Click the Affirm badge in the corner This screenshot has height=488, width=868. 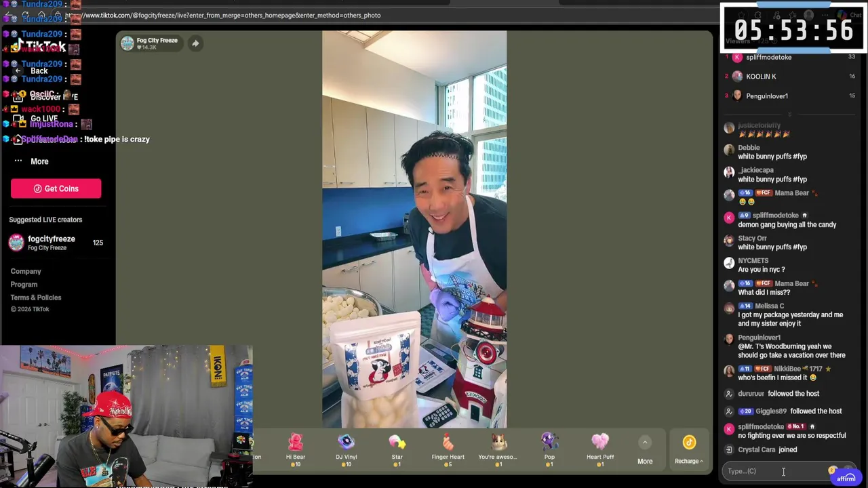(846, 477)
